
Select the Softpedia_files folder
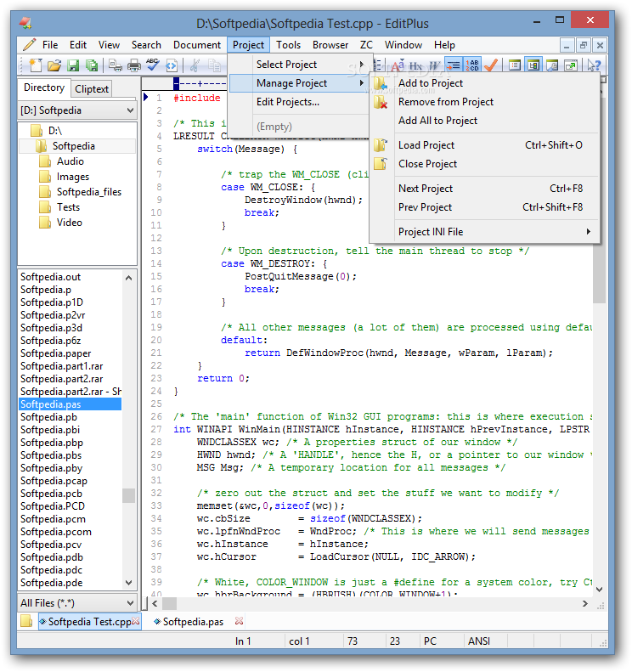coord(89,192)
